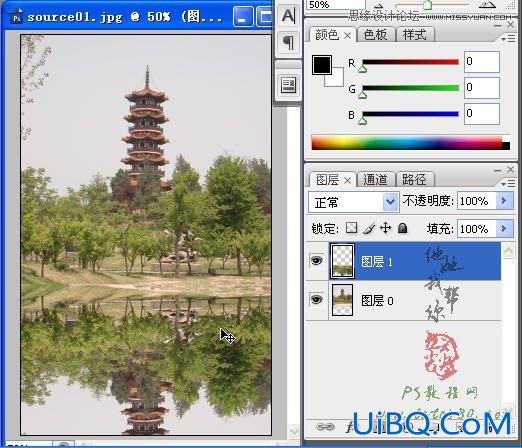Switch to the 通道 tab
Viewport: 522px width, 448px height.
click(x=376, y=180)
